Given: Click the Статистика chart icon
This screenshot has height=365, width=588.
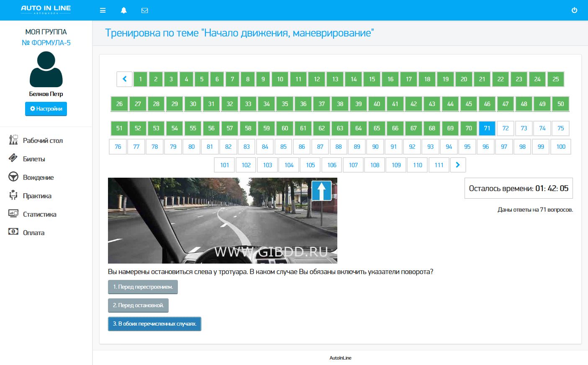Looking at the screenshot, I should click(13, 214).
